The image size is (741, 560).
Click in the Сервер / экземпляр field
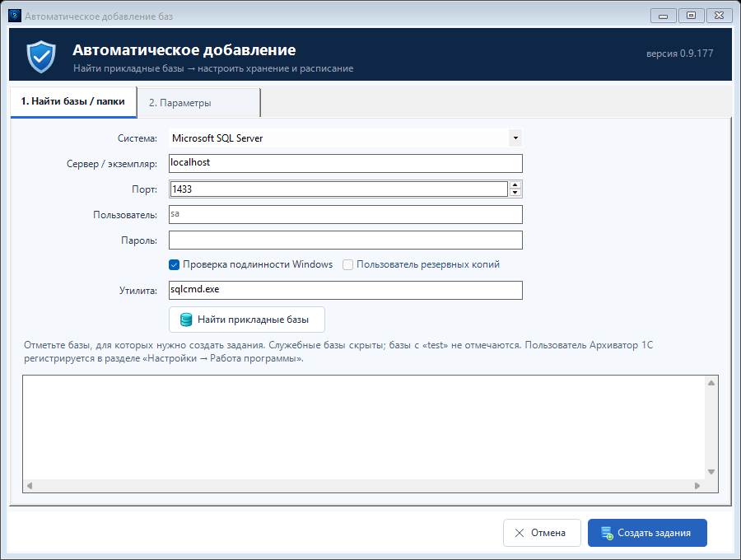coord(346,164)
